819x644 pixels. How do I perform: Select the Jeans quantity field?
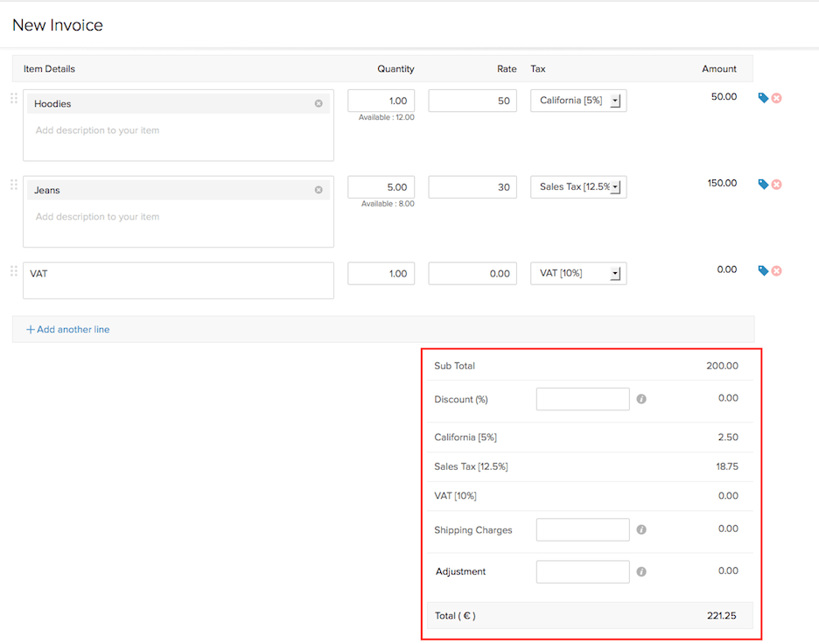pyautogui.click(x=381, y=187)
